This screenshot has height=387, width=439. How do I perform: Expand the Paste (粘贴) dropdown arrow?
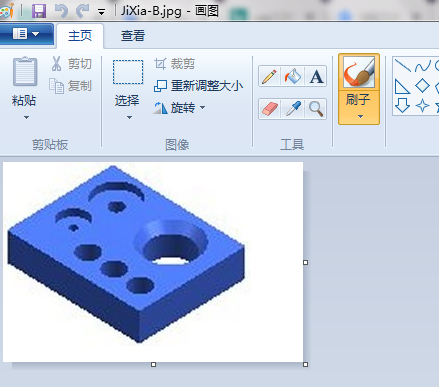tap(26, 117)
